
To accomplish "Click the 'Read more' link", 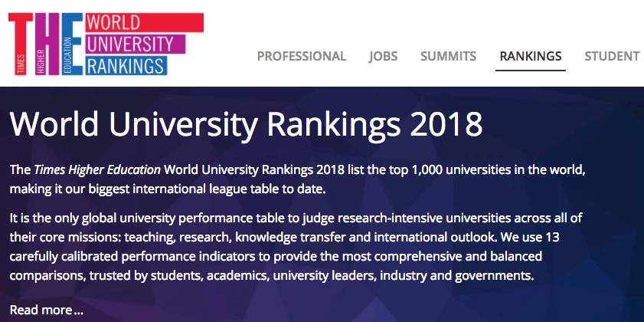I will tap(41, 310).
